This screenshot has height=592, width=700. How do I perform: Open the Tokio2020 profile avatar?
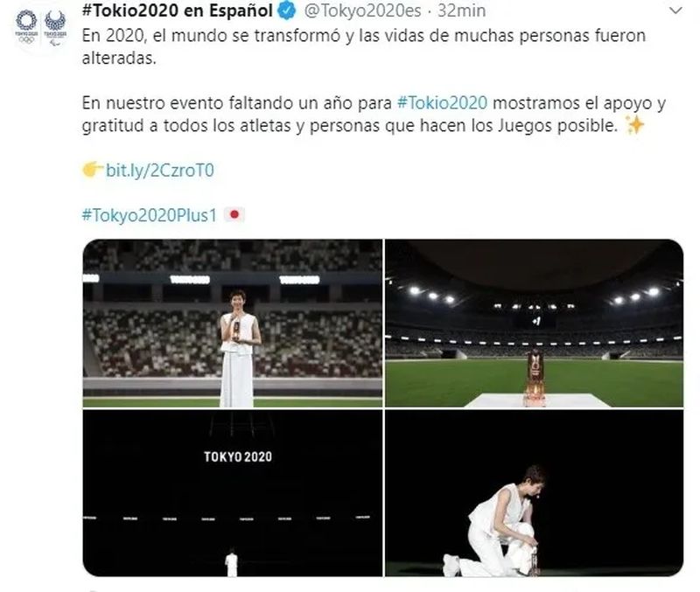coord(41,28)
